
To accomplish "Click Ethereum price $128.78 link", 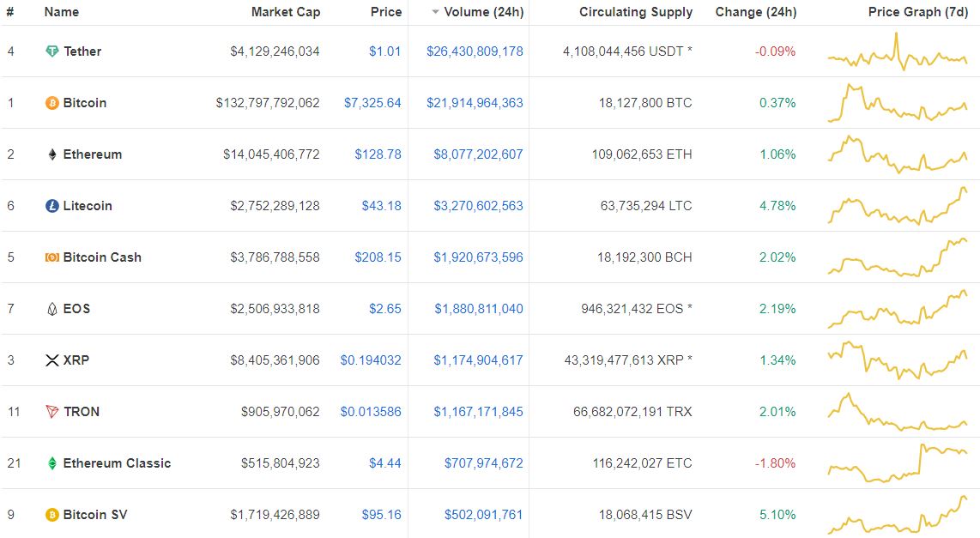I will click(378, 154).
